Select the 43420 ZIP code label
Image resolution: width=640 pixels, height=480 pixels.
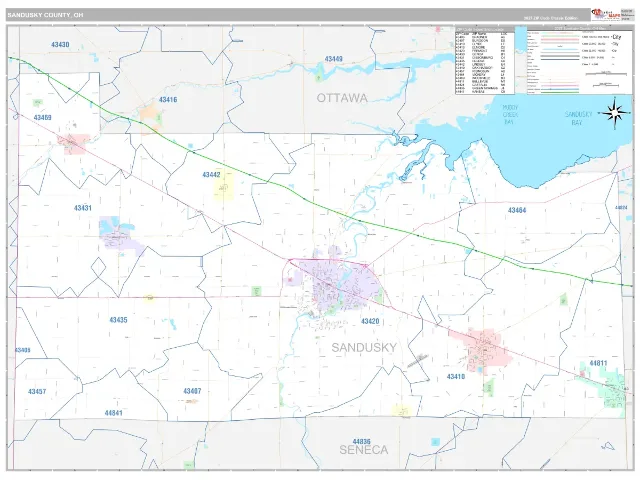pyautogui.click(x=370, y=322)
